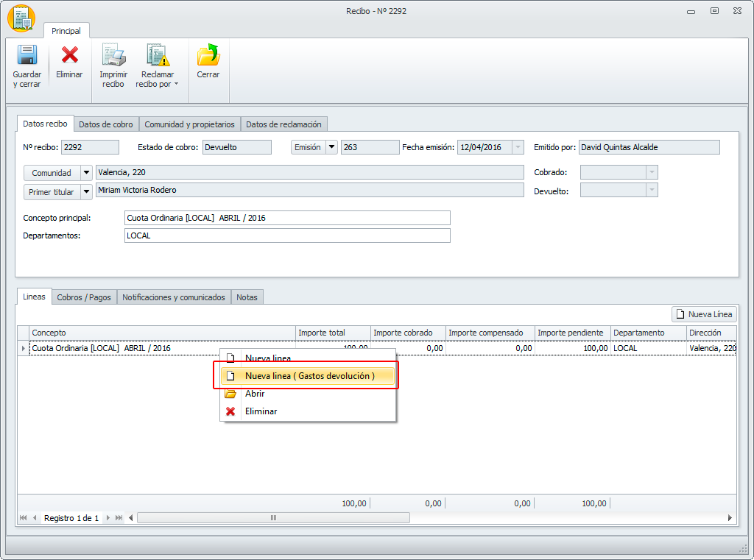Sort by Importe cobrado column header
Viewport: 754px width, 560px height.
(408, 333)
